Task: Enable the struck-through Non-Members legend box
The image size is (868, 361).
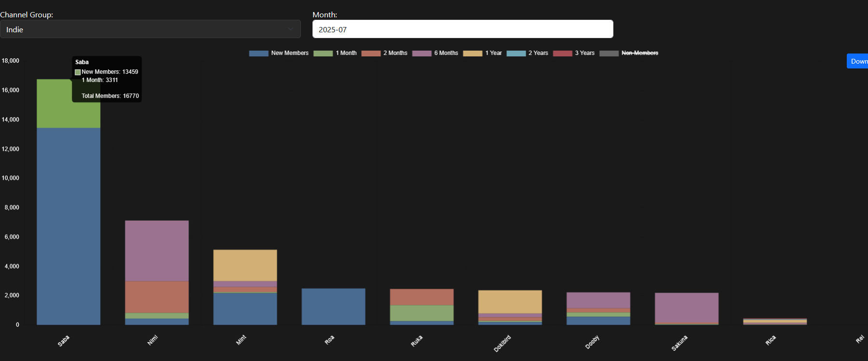Action: pyautogui.click(x=609, y=53)
